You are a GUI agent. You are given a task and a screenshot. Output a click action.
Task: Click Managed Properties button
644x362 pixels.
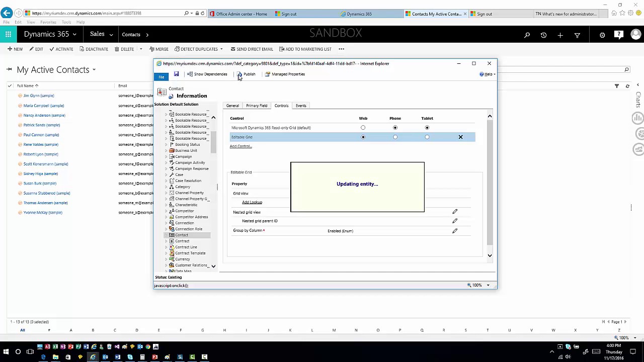(285, 74)
